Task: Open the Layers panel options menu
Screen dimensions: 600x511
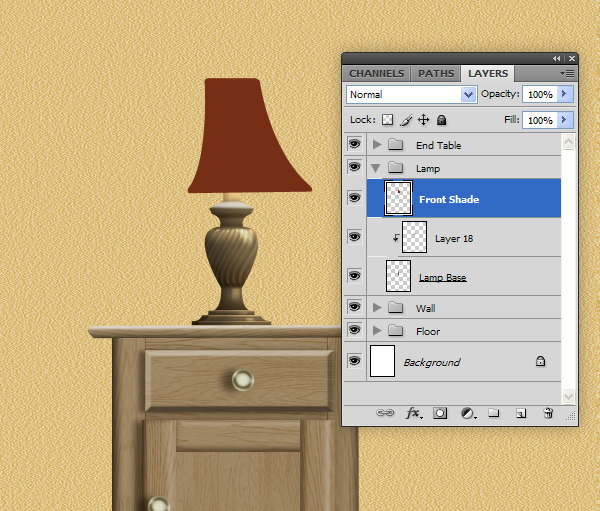Action: tap(567, 73)
